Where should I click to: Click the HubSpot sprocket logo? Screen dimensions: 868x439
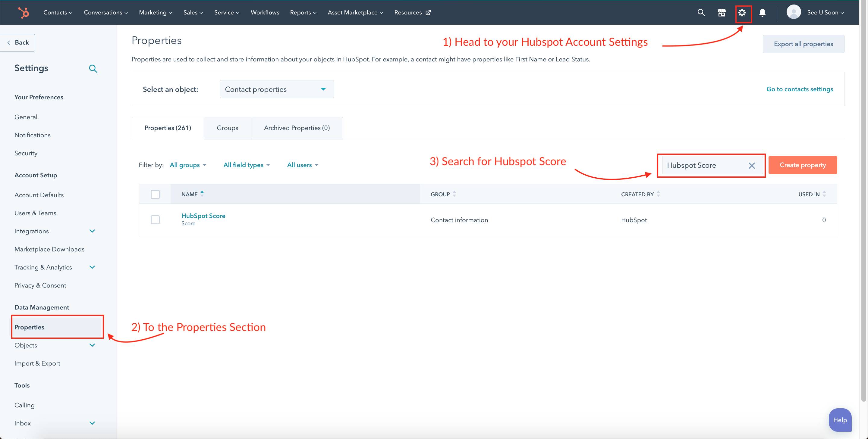[x=24, y=12]
